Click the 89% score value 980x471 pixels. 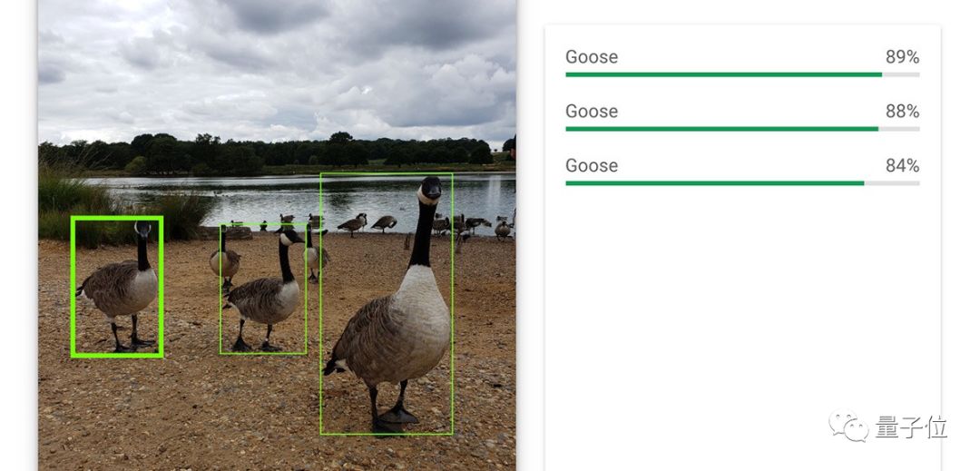[902, 57]
